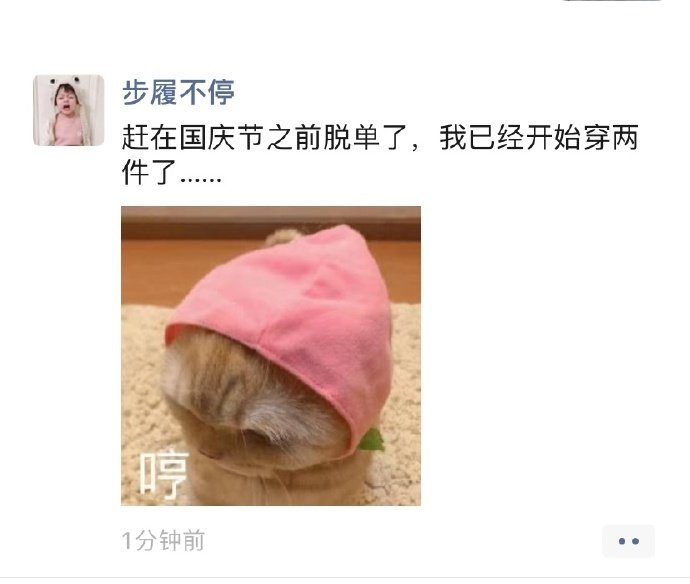Screen dimensions: 690x584
Task: Click the 哼 caption on the cat picture
Action: [x=164, y=474]
